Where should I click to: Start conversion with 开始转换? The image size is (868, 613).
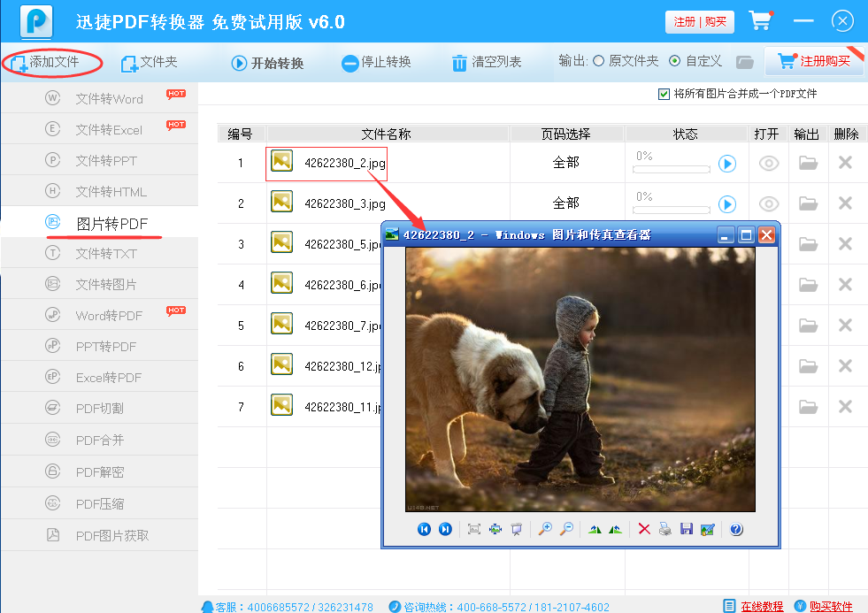point(267,63)
